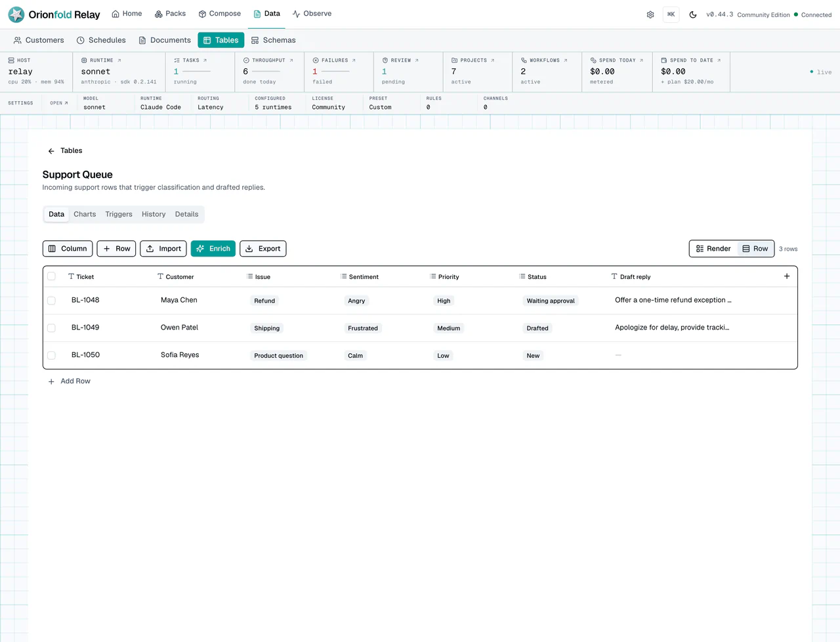This screenshot has width=840, height=642.
Task: Open the Draft reply column header
Action: pyautogui.click(x=631, y=277)
